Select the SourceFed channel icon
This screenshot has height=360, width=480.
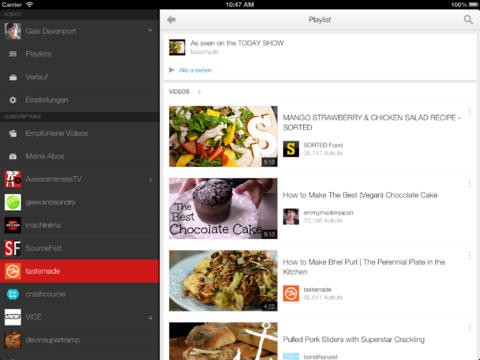[x=13, y=248]
